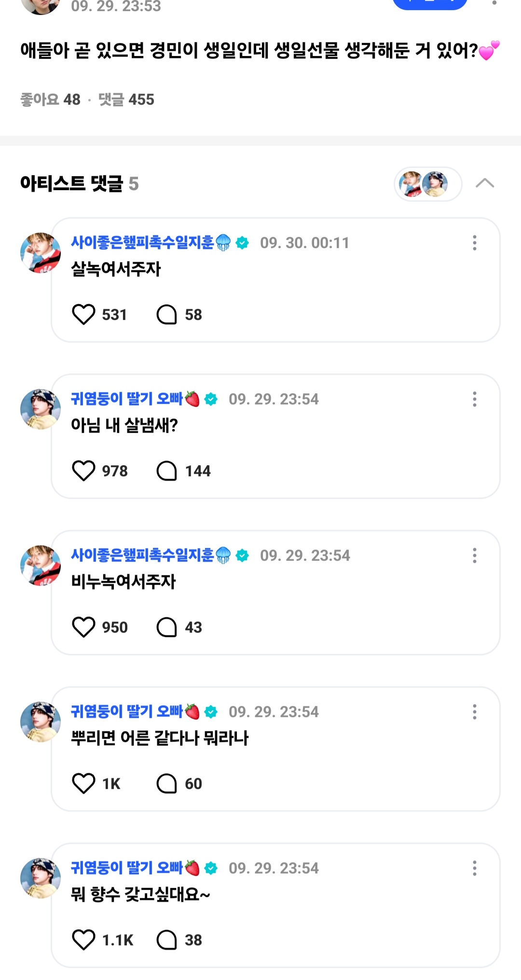Open replies on the 비누녹여서주자 comment
The height and width of the screenshot is (980, 521).
point(167,627)
